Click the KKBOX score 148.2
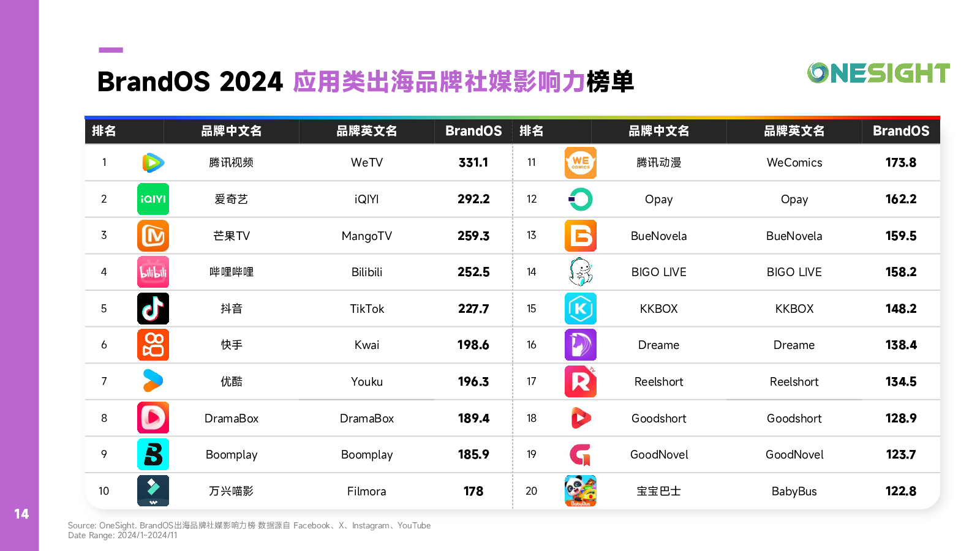Image resolution: width=980 pixels, height=551 pixels. pyautogui.click(x=901, y=309)
